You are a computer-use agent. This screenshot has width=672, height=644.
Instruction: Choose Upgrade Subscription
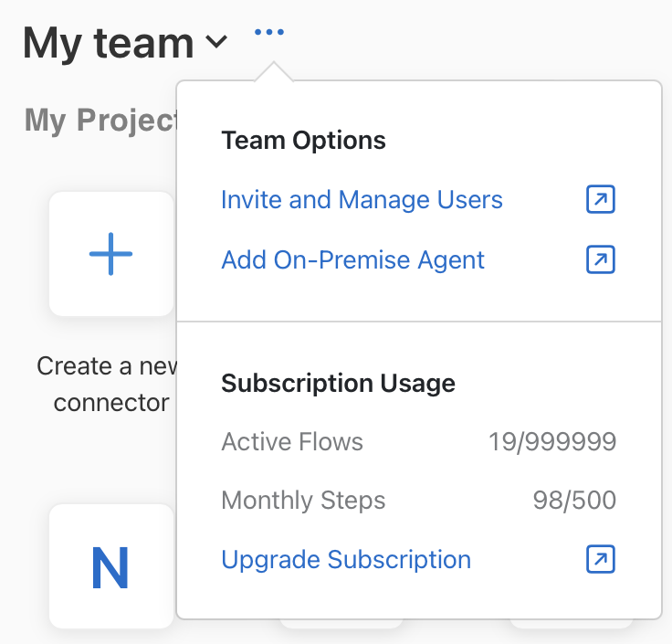[x=346, y=560]
